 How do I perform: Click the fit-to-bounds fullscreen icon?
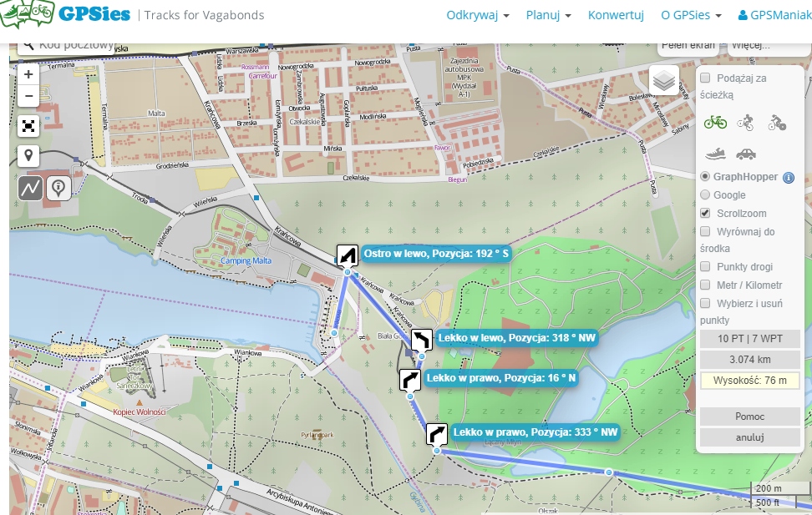pos(29,126)
